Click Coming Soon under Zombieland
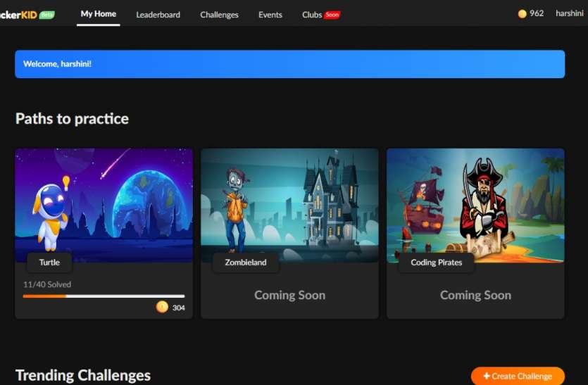The height and width of the screenshot is (385, 588). tap(289, 295)
